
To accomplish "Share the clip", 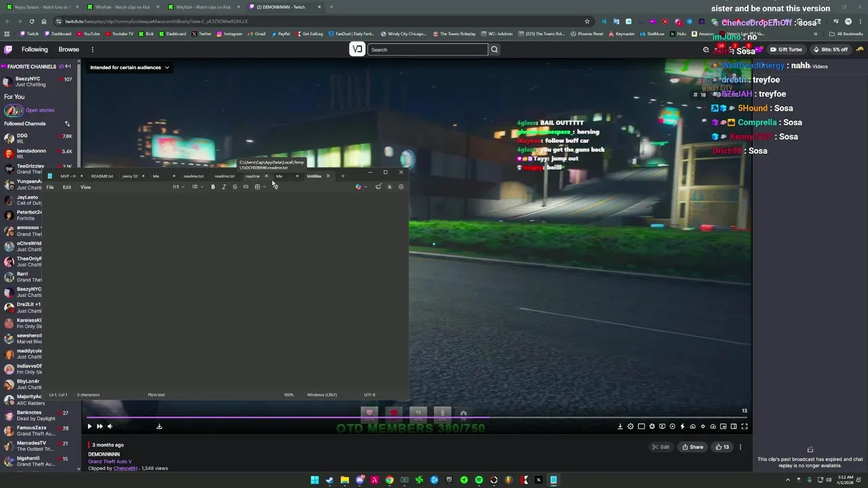I will tap(692, 447).
